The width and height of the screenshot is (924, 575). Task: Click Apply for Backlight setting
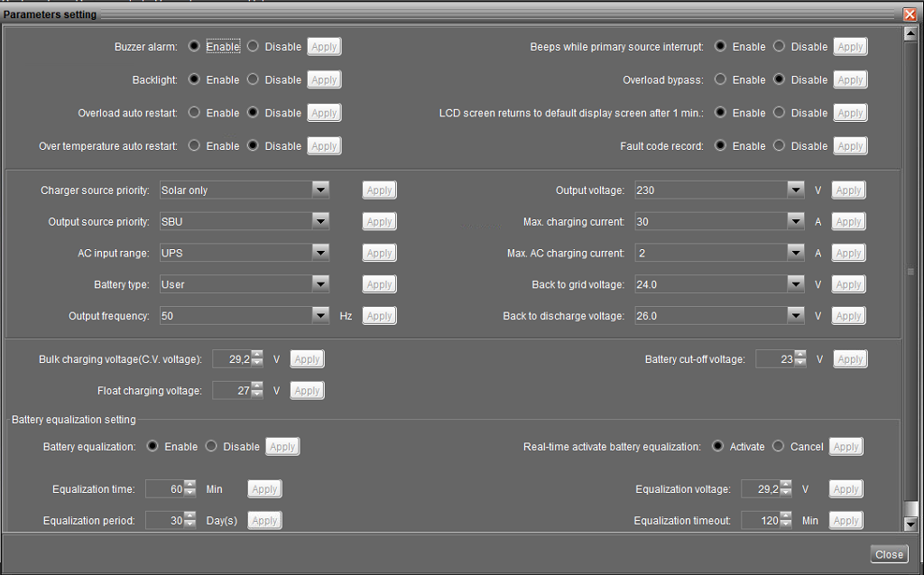pos(324,79)
